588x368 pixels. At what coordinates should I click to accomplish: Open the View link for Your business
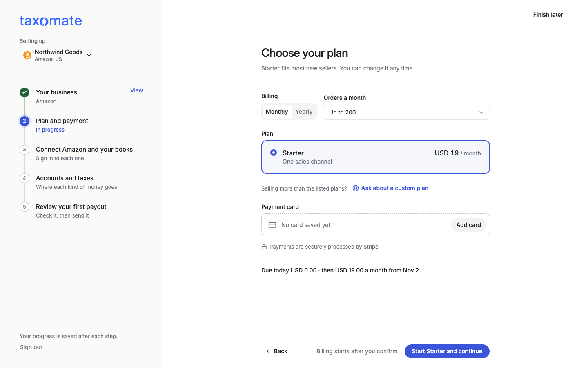click(136, 91)
